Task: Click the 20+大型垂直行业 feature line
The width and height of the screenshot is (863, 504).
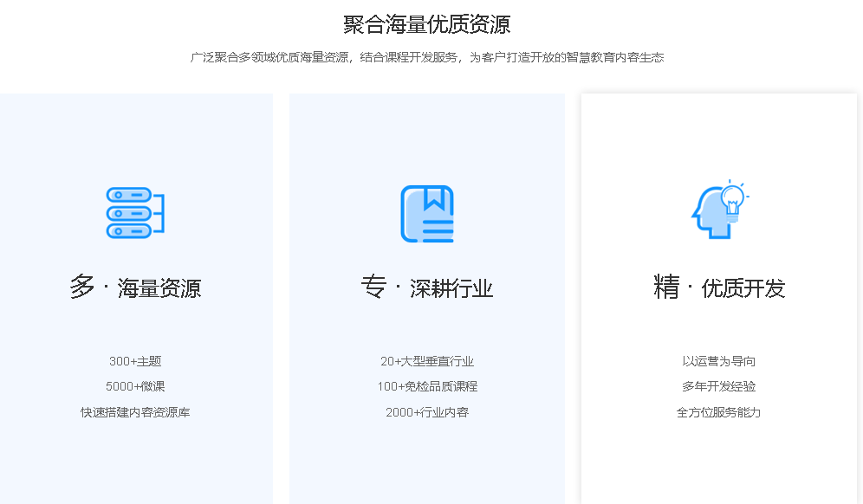Action: click(x=428, y=361)
